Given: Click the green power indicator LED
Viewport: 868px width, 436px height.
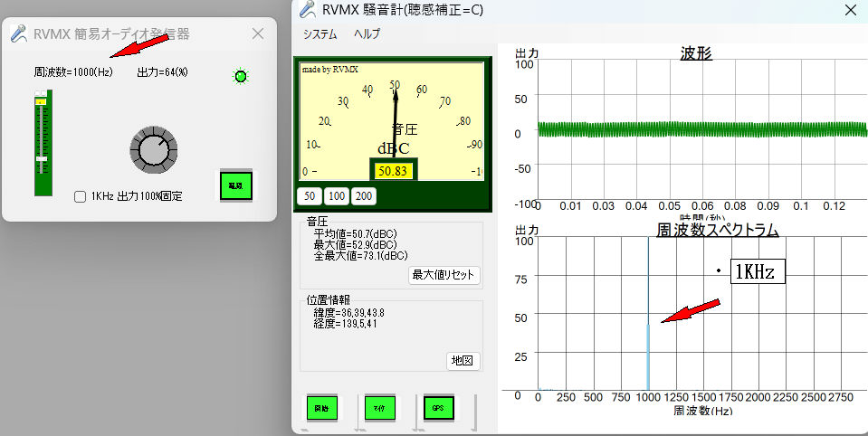Looking at the screenshot, I should pyautogui.click(x=240, y=77).
